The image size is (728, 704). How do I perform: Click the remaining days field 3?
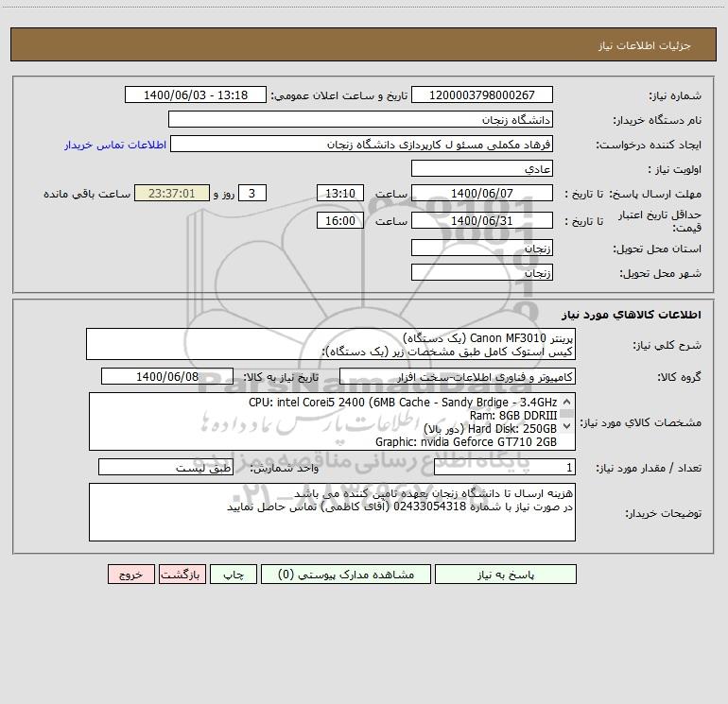[x=252, y=193]
